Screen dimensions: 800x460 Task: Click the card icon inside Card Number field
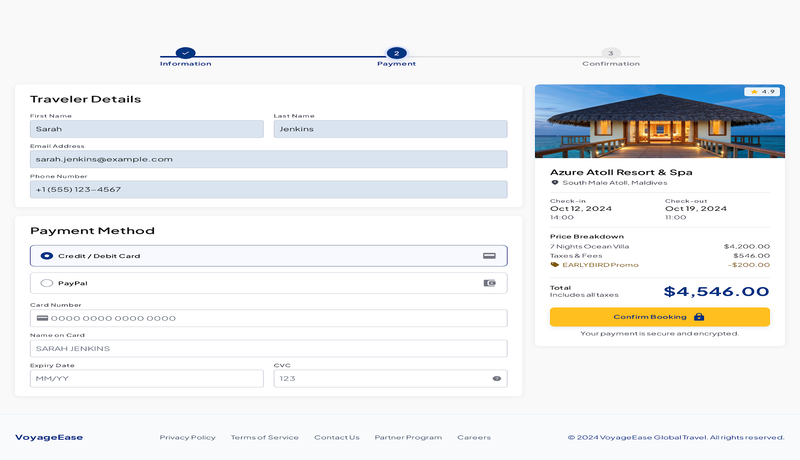pos(42,318)
